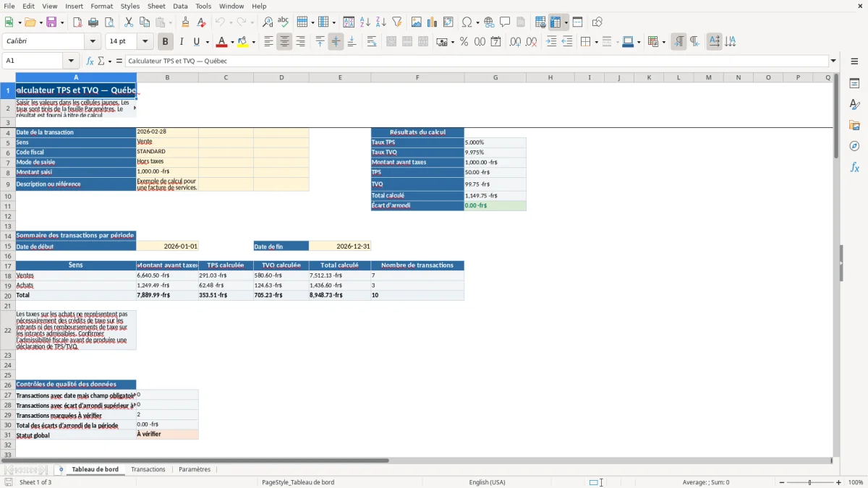Toggle Underline formatting
This screenshot has height=488, width=868.
pos(196,42)
